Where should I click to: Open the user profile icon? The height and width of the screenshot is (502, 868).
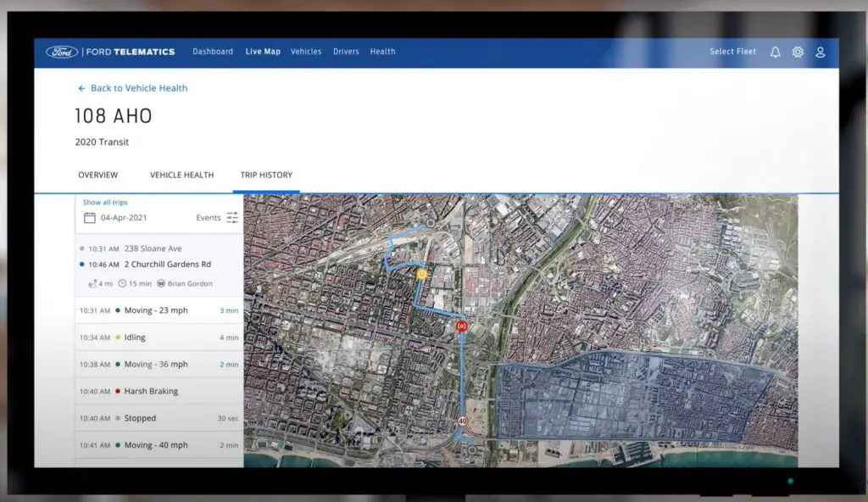[x=820, y=52]
